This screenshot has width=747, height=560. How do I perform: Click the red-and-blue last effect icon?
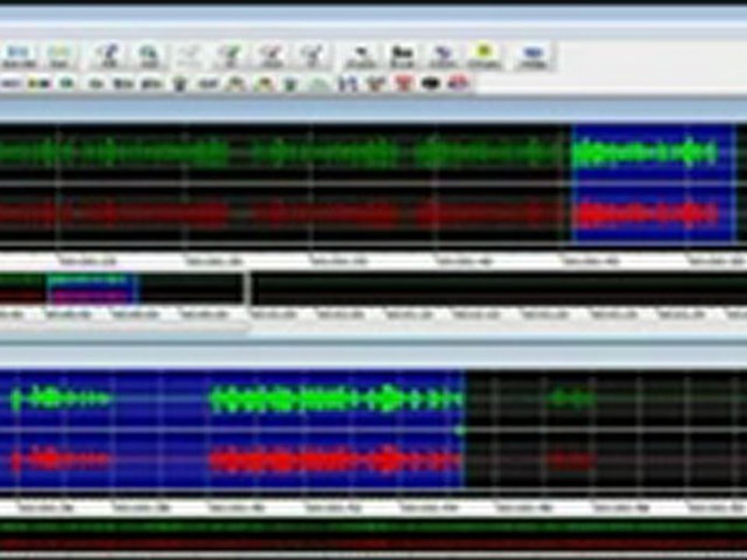coord(459,84)
